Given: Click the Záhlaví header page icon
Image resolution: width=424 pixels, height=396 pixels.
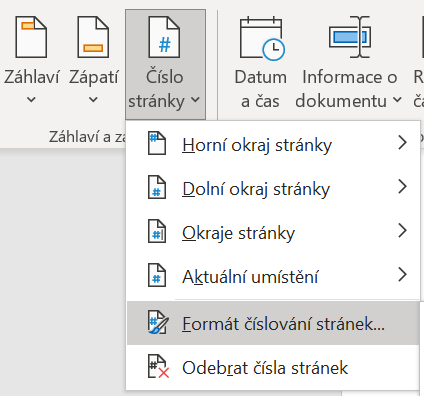Looking at the screenshot, I should 31,37.
